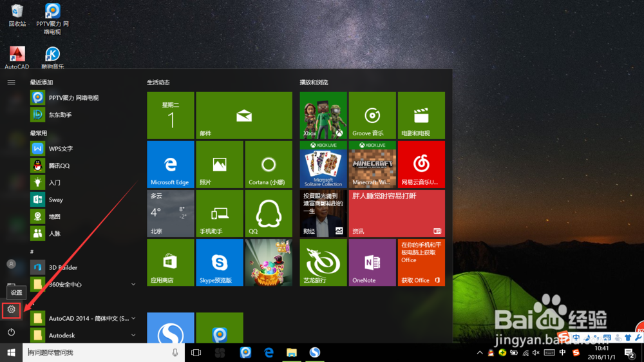Open 地图 Maps app entry
Viewport: 644px width, 362px height.
83,216
